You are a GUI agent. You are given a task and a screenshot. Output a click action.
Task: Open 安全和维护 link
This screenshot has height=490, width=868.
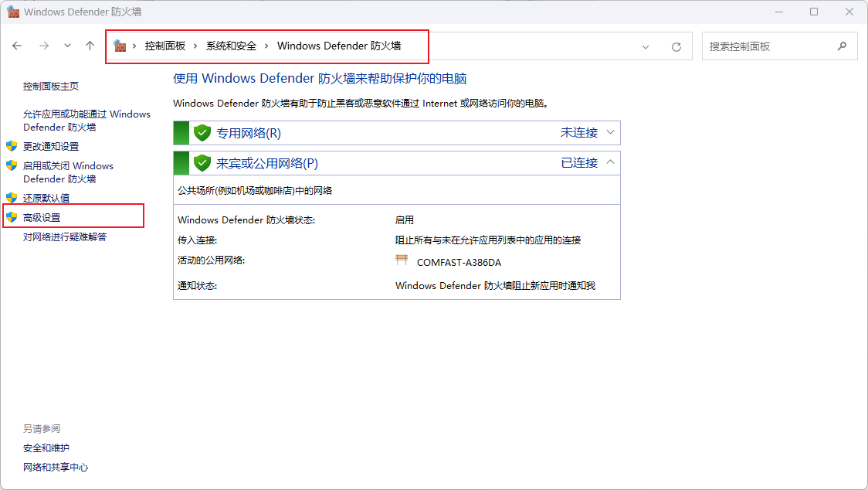[x=46, y=447]
